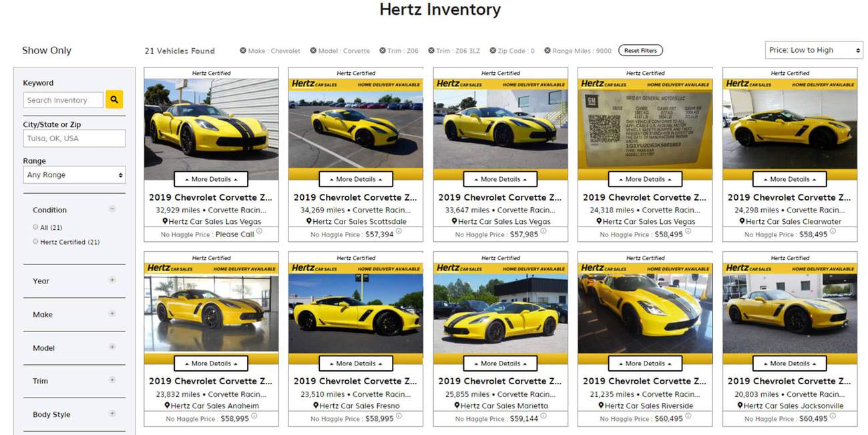
Task: Click the Reset Filters button
Action: point(640,51)
